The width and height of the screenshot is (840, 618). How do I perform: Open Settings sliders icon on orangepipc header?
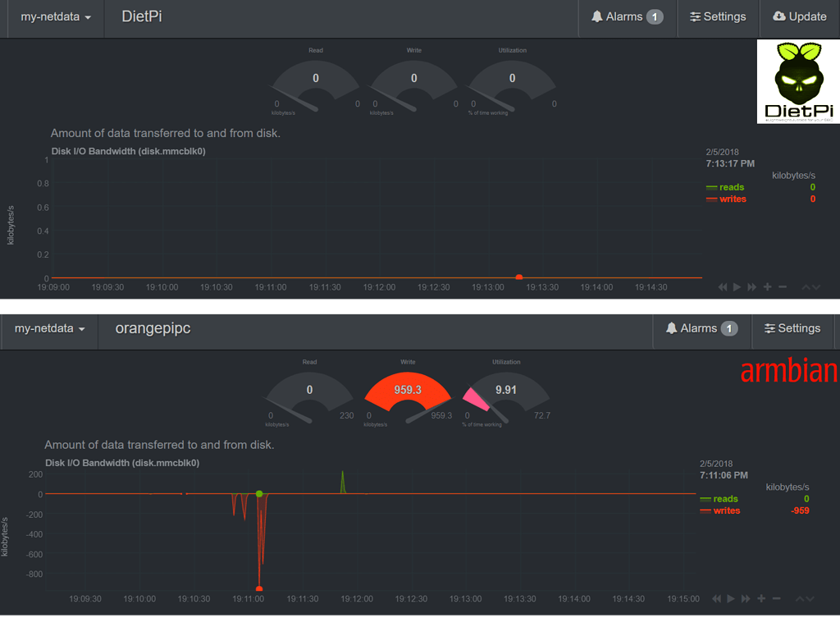(x=769, y=329)
